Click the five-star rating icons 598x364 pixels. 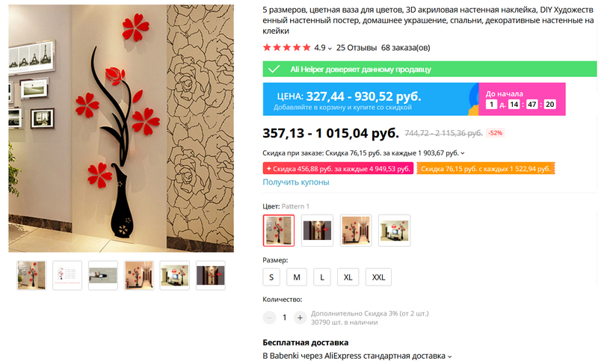pos(287,48)
